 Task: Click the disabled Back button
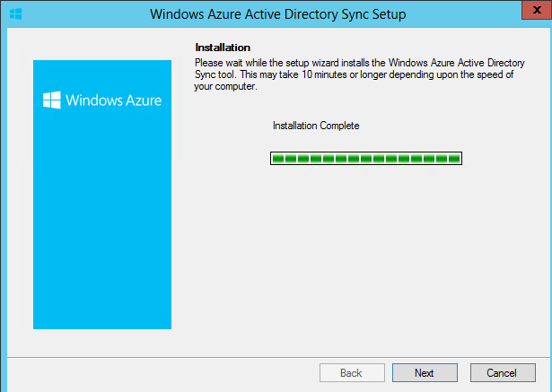pos(352,372)
